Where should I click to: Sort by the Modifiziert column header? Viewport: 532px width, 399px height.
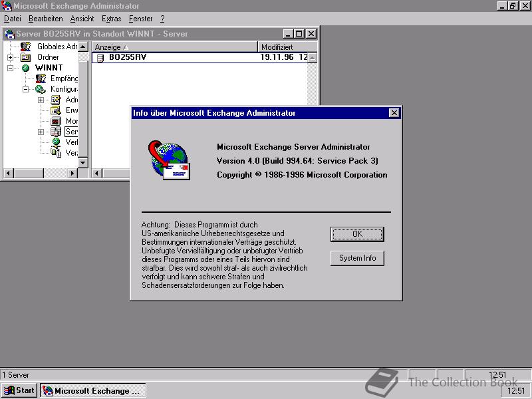[x=287, y=47]
